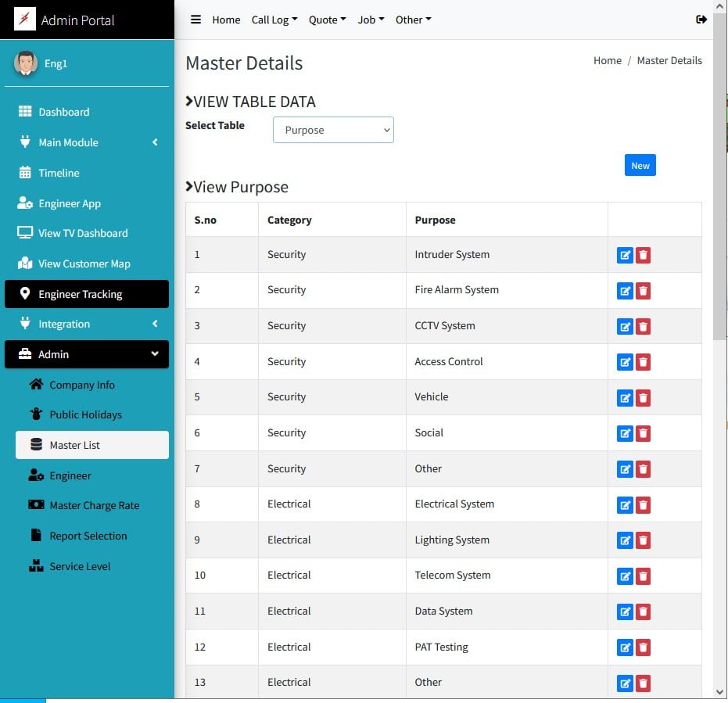Image resolution: width=728 pixels, height=703 pixels.
Task: Expand the Integration sidebar section
Action: pos(87,324)
